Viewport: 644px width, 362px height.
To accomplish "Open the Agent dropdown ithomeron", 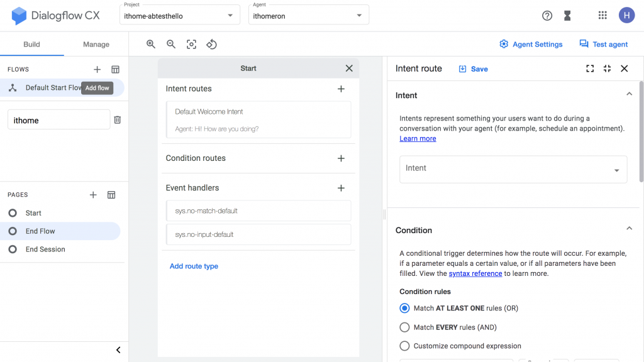I will [308, 16].
